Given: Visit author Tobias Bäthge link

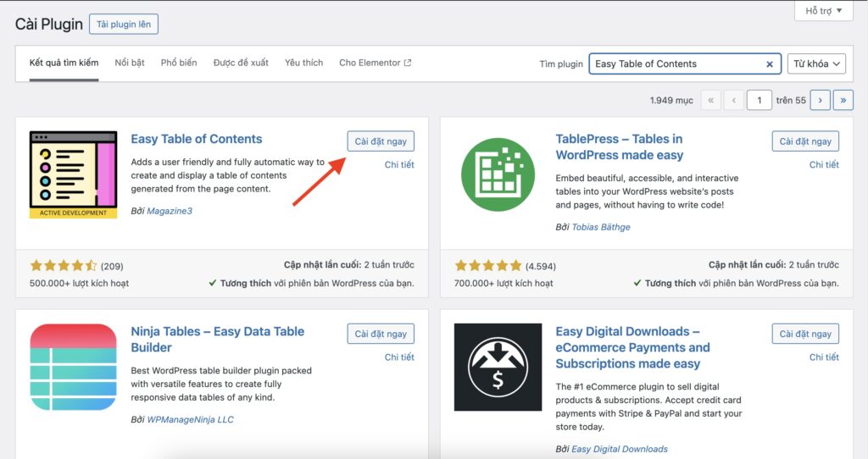Looking at the screenshot, I should [601, 227].
